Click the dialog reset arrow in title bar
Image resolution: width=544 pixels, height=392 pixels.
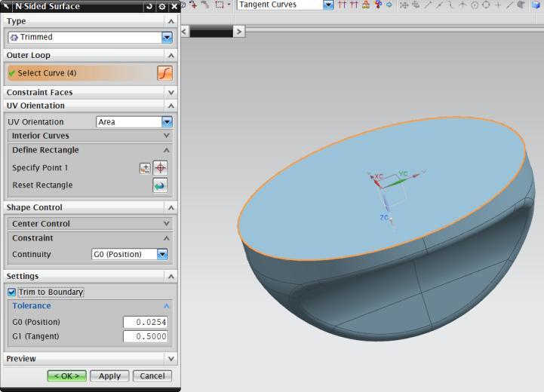point(149,6)
